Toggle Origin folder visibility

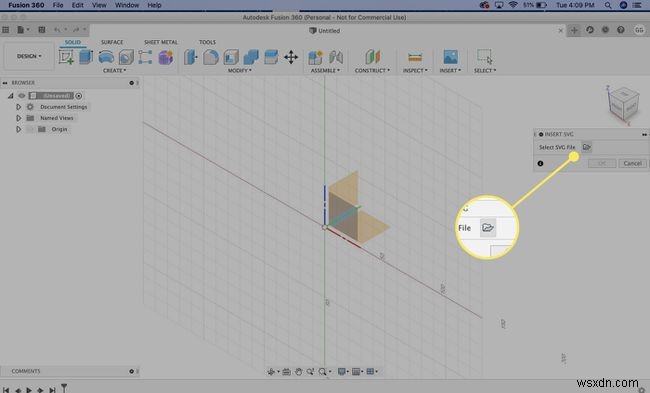coord(30,129)
